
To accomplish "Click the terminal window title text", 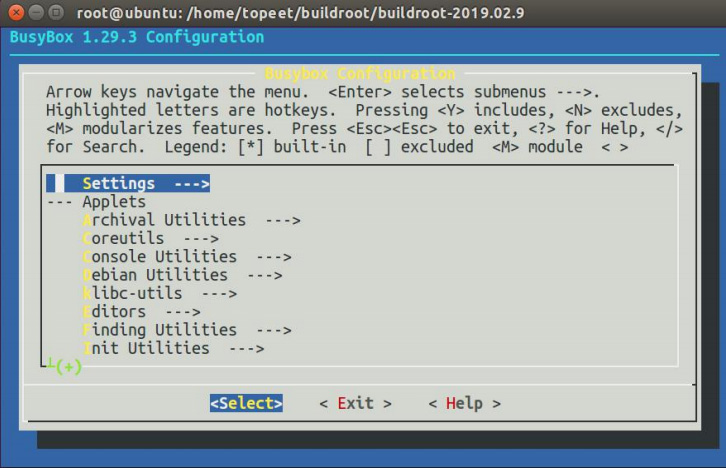I will click(300, 13).
